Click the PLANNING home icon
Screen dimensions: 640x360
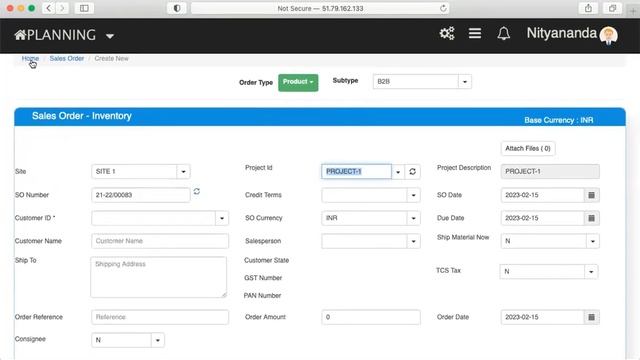click(x=20, y=35)
